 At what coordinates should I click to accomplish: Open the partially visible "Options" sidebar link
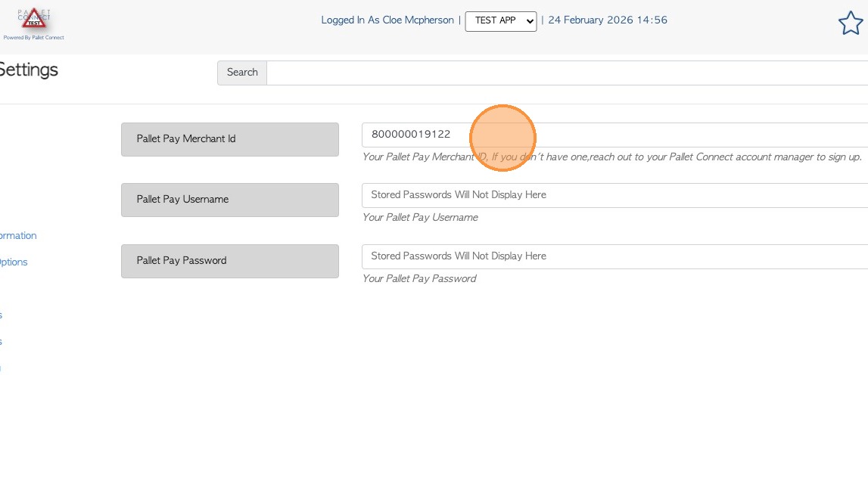[14, 262]
